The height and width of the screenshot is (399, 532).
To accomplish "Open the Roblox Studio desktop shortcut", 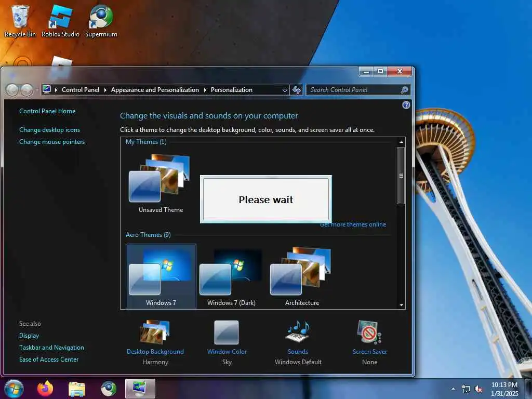I will click(60, 21).
